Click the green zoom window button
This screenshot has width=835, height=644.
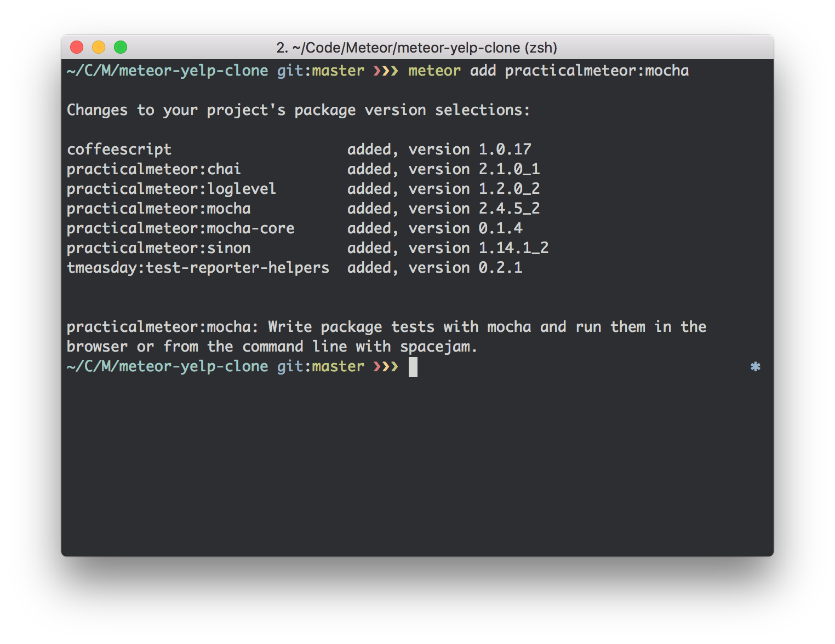tap(121, 48)
